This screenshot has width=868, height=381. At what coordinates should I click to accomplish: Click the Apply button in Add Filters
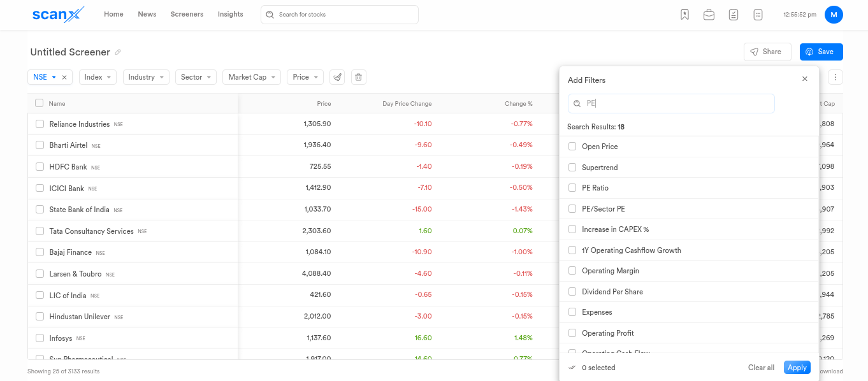tap(797, 368)
